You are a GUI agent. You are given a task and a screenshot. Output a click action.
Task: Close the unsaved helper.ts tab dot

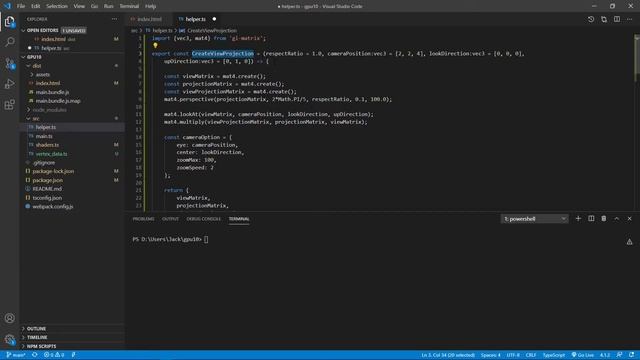pyautogui.click(x=214, y=19)
